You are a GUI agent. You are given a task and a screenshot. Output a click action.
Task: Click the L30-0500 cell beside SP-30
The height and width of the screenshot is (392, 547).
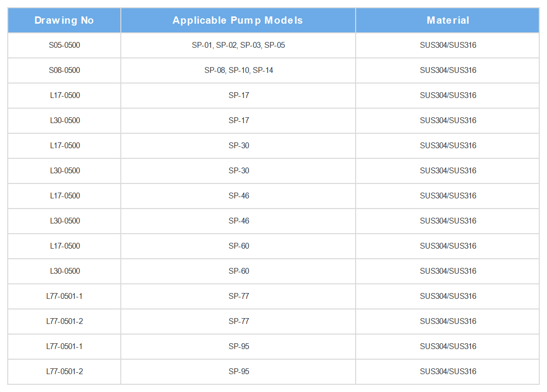pos(64,171)
